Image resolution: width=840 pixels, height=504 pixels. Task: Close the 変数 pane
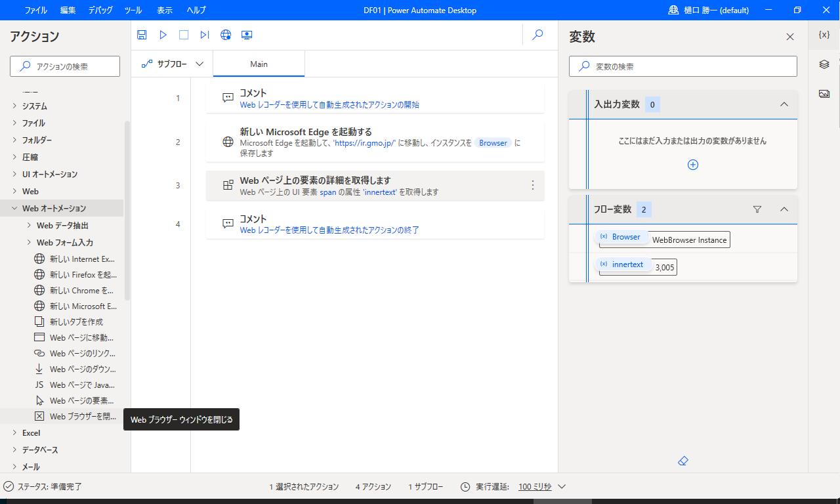790,37
